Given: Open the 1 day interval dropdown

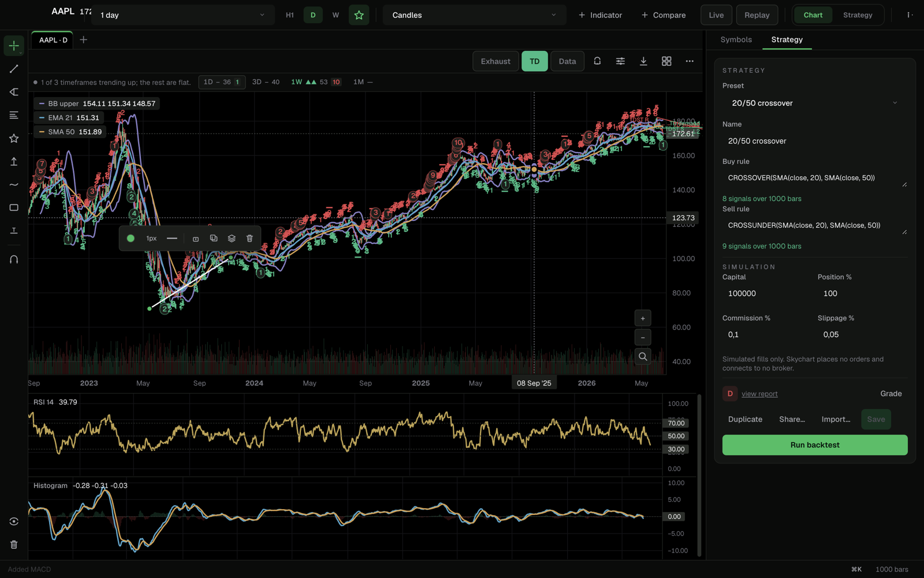Looking at the screenshot, I should (183, 15).
